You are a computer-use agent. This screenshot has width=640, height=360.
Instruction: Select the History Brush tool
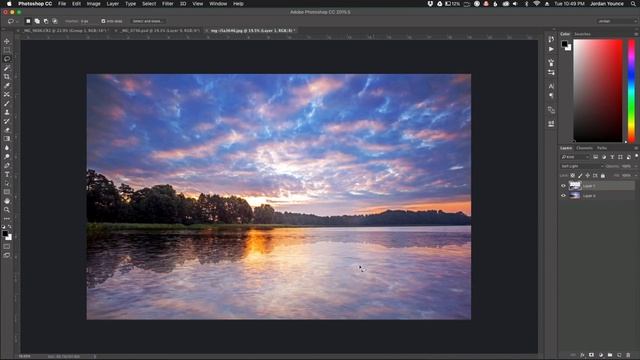point(7,121)
